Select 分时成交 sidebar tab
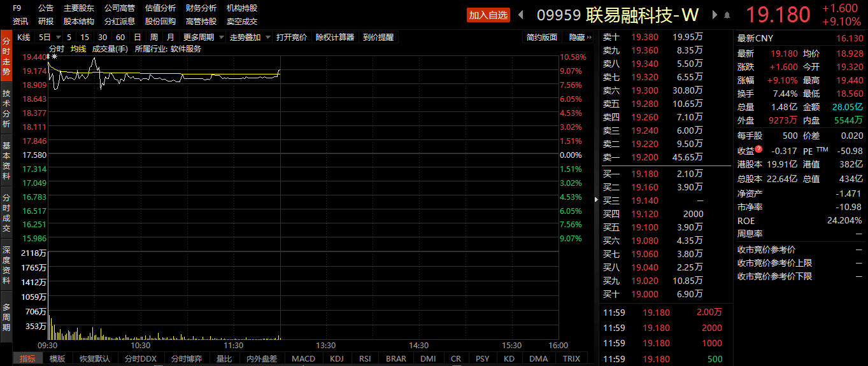This screenshot has height=366, width=868. point(6,212)
